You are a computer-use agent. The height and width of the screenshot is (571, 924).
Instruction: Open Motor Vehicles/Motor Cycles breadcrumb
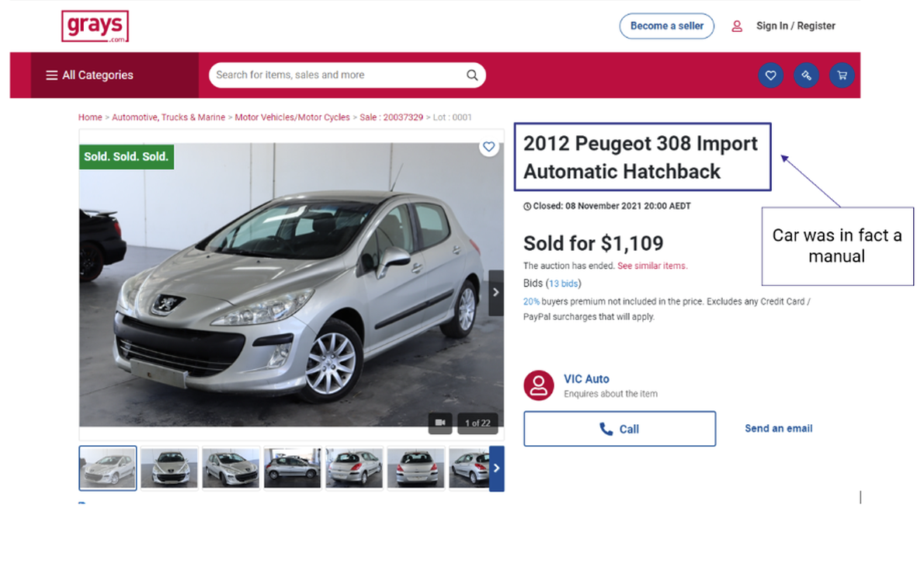click(292, 117)
